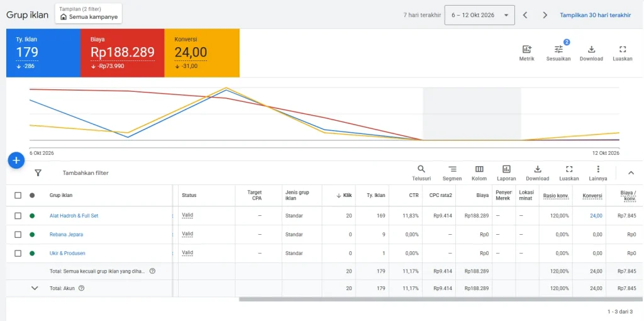Sort by Status column header
Image resolution: width=644 pixels, height=321 pixels.
(x=189, y=195)
